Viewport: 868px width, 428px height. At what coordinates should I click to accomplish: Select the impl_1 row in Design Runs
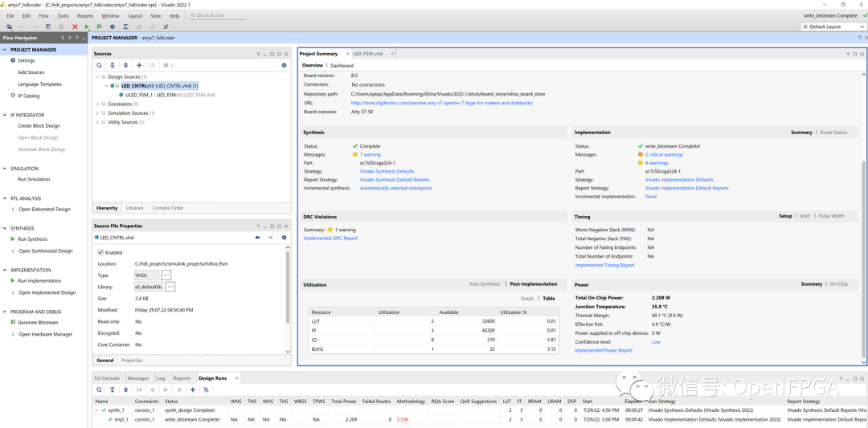477,420
